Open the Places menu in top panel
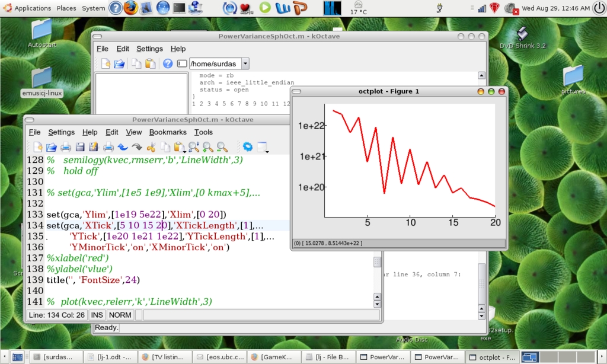607x364 pixels. tap(66, 8)
